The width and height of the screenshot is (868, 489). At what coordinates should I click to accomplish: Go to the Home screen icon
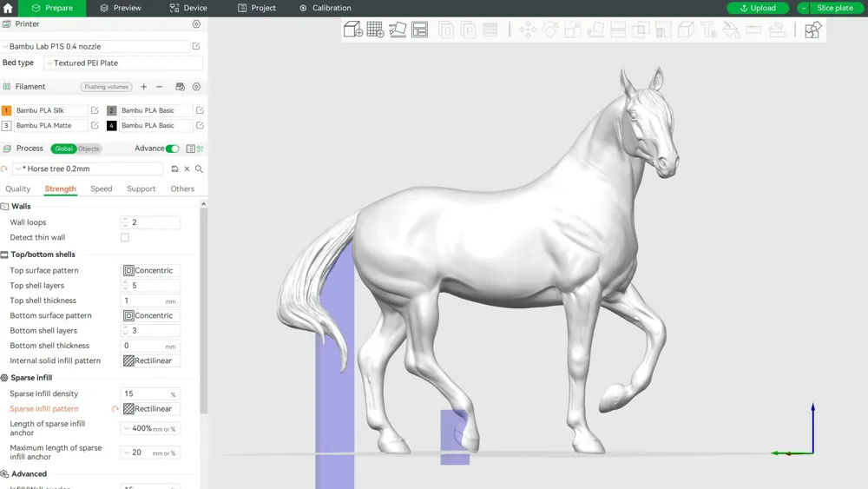pos(8,8)
